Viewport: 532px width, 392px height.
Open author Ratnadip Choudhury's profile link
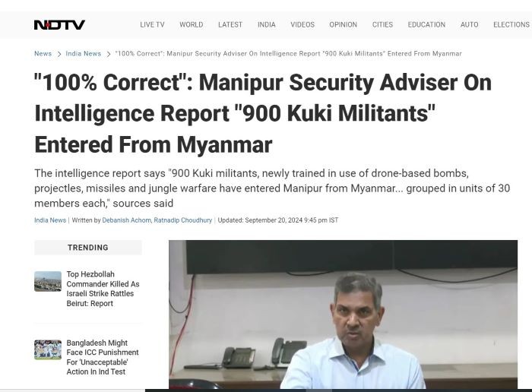point(183,220)
